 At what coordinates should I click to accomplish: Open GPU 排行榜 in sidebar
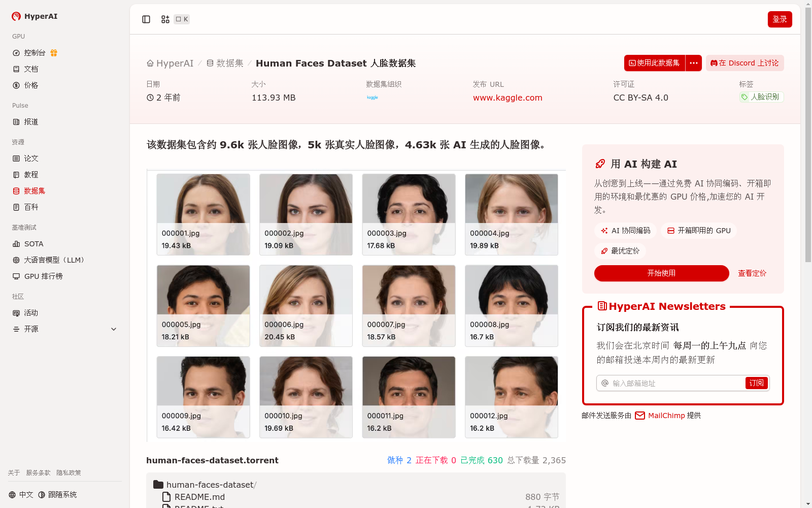pyautogui.click(x=38, y=276)
